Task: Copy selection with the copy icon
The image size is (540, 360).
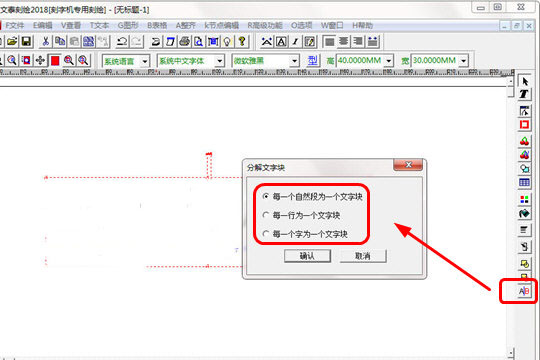Action: tap(60, 42)
